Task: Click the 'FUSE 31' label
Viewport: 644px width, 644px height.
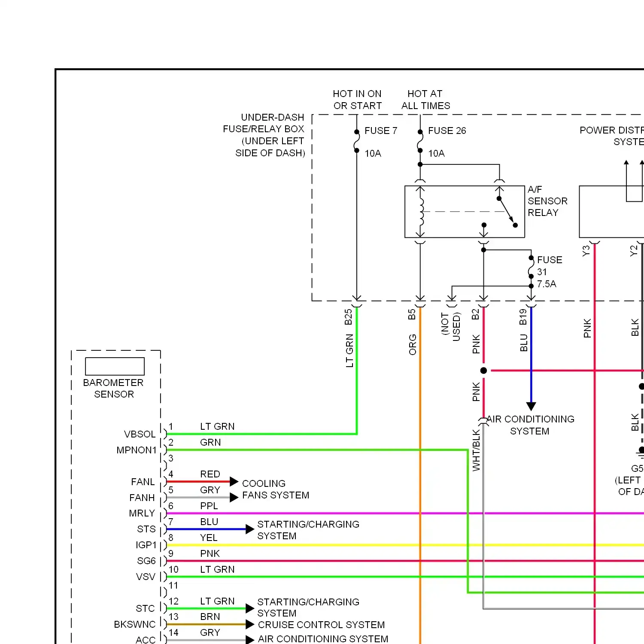Action: pyautogui.click(x=550, y=266)
